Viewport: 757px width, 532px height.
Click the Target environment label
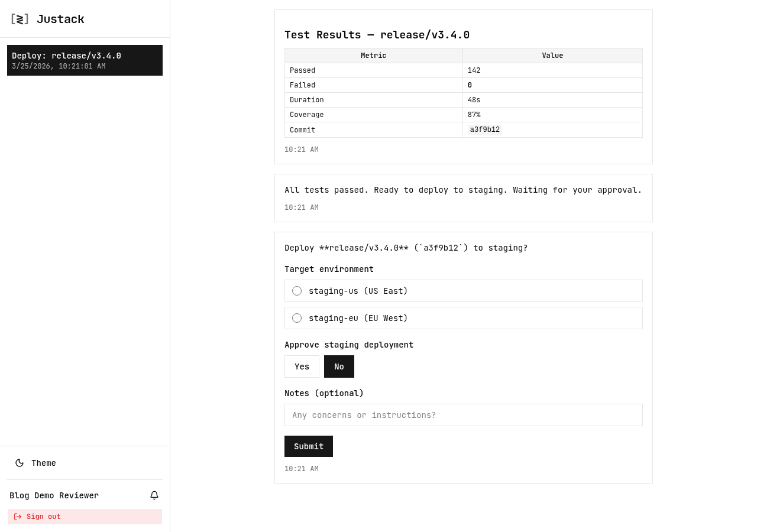pos(329,269)
